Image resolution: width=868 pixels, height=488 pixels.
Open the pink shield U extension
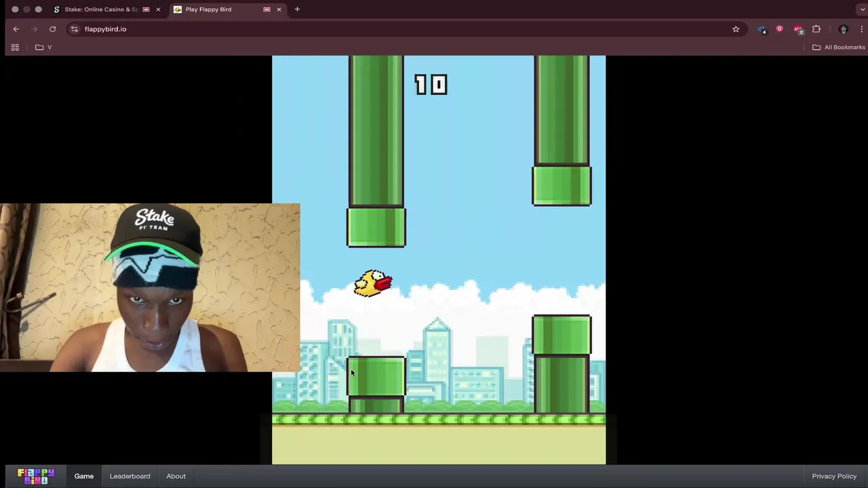[x=780, y=29]
